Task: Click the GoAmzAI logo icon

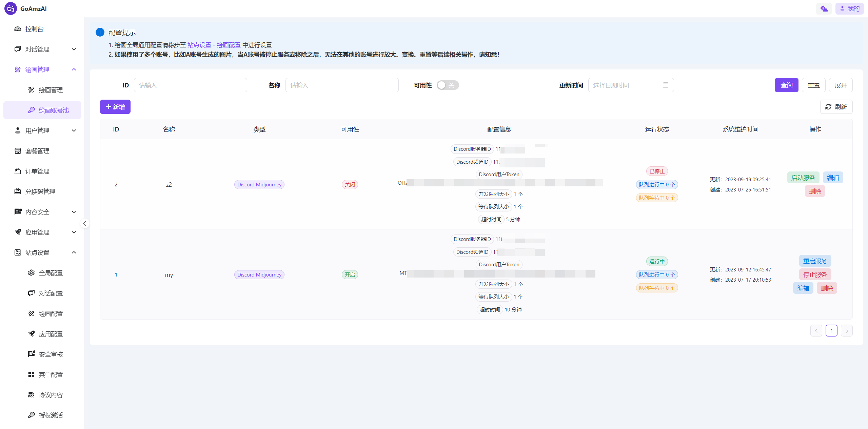Action: click(x=11, y=8)
